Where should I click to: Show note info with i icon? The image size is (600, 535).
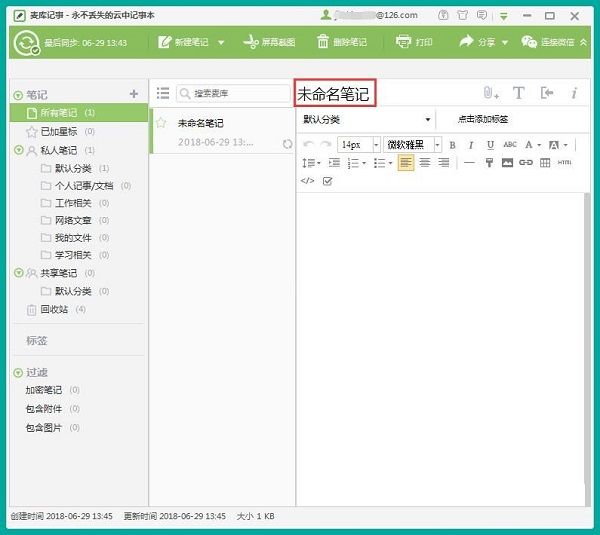click(574, 93)
